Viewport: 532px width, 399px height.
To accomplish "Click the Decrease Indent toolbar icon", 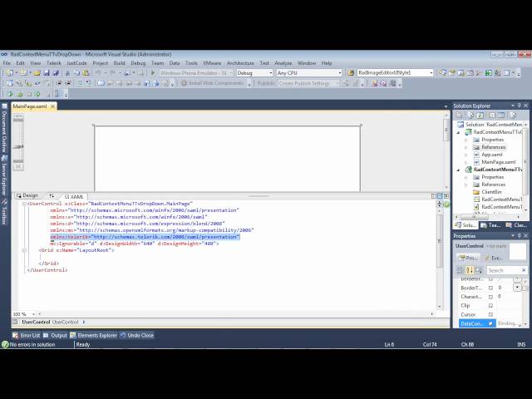I will click(x=59, y=83).
